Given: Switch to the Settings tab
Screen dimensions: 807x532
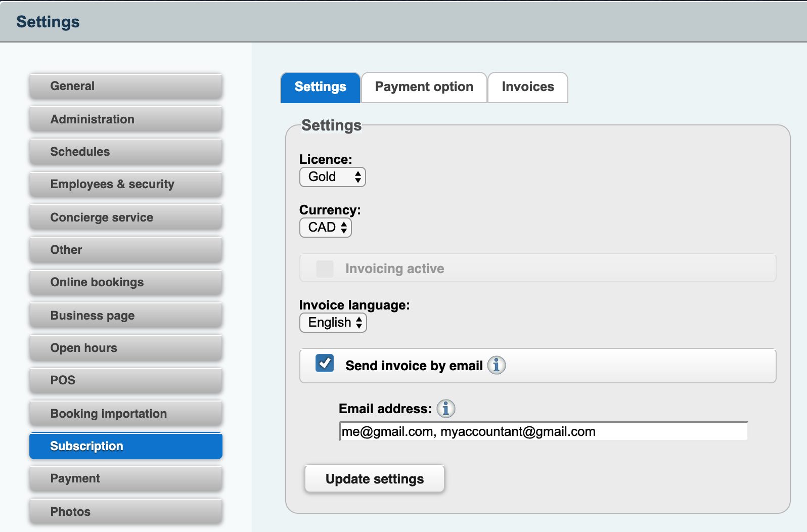Looking at the screenshot, I should pyautogui.click(x=321, y=87).
